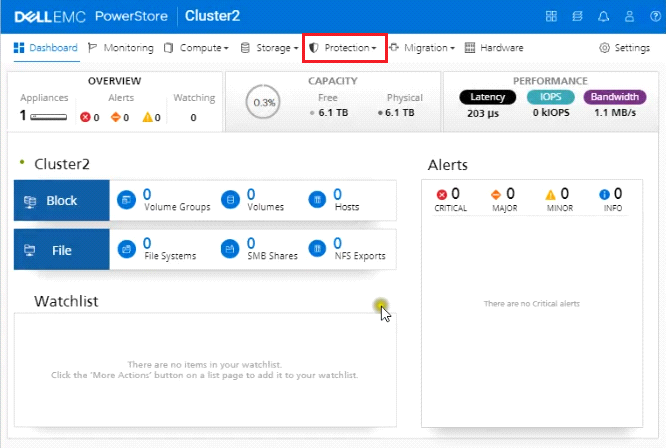The height and width of the screenshot is (448, 666).
Task: Click the SMB Shares icon
Action: (x=230, y=248)
